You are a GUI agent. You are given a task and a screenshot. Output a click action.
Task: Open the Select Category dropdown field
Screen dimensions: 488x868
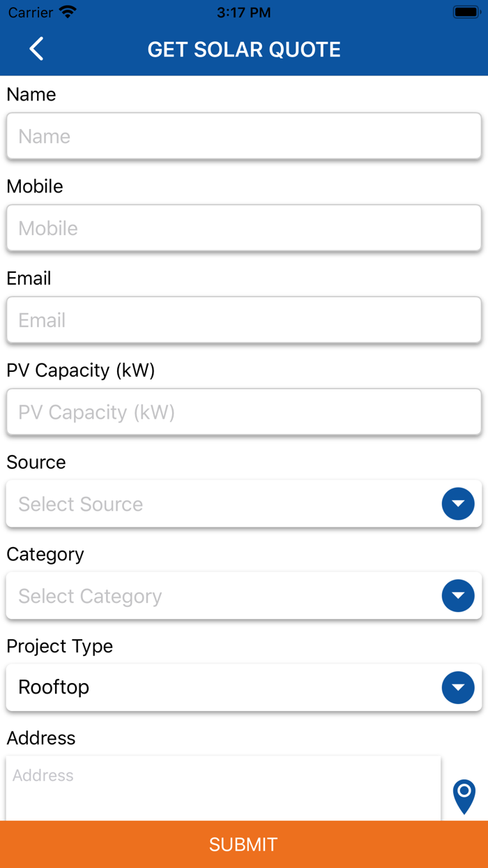tap(223, 596)
